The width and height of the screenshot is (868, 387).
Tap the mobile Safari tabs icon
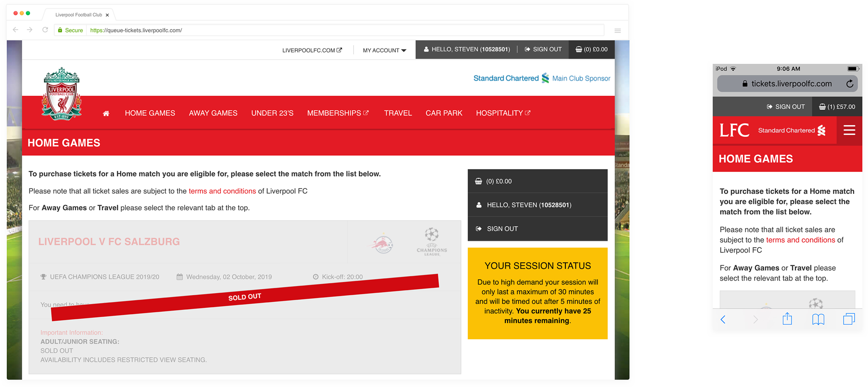849,319
